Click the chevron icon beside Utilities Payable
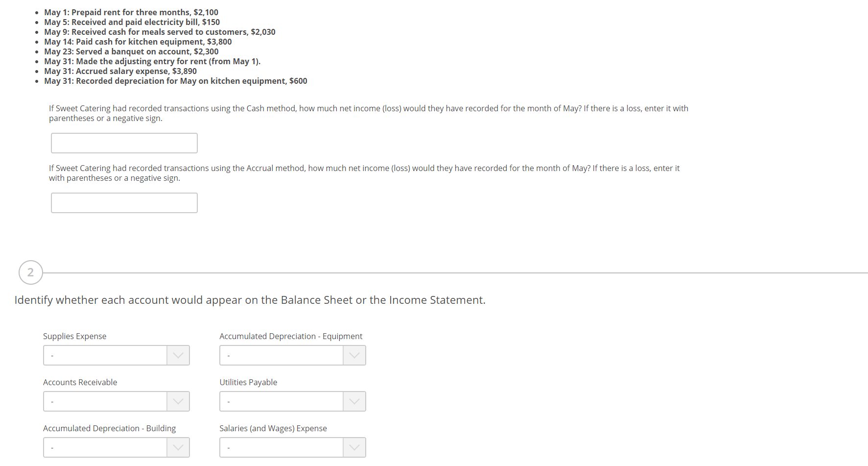The image size is (868, 466). click(354, 401)
